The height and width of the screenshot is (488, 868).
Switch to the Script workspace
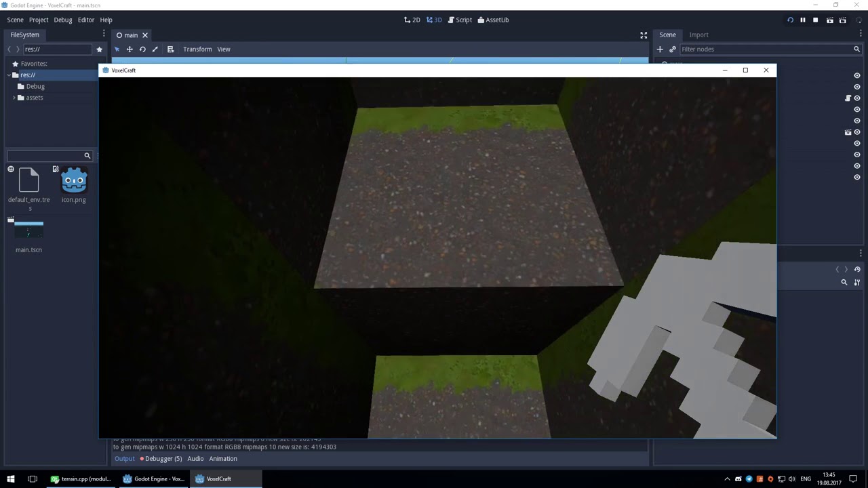pos(460,20)
